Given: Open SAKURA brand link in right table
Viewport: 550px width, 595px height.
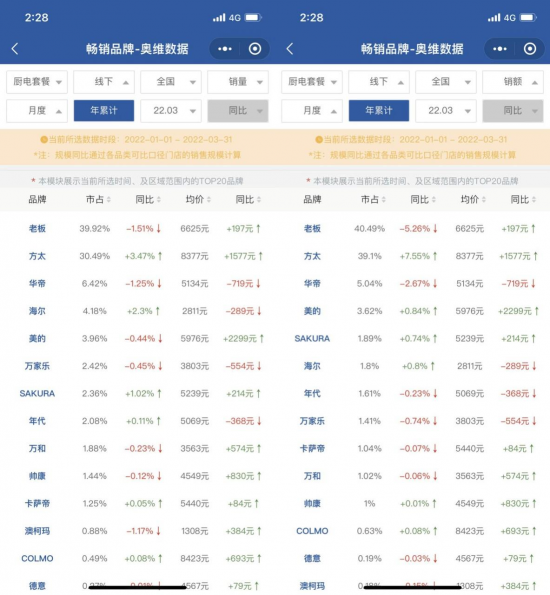Looking at the screenshot, I should click(x=312, y=338).
